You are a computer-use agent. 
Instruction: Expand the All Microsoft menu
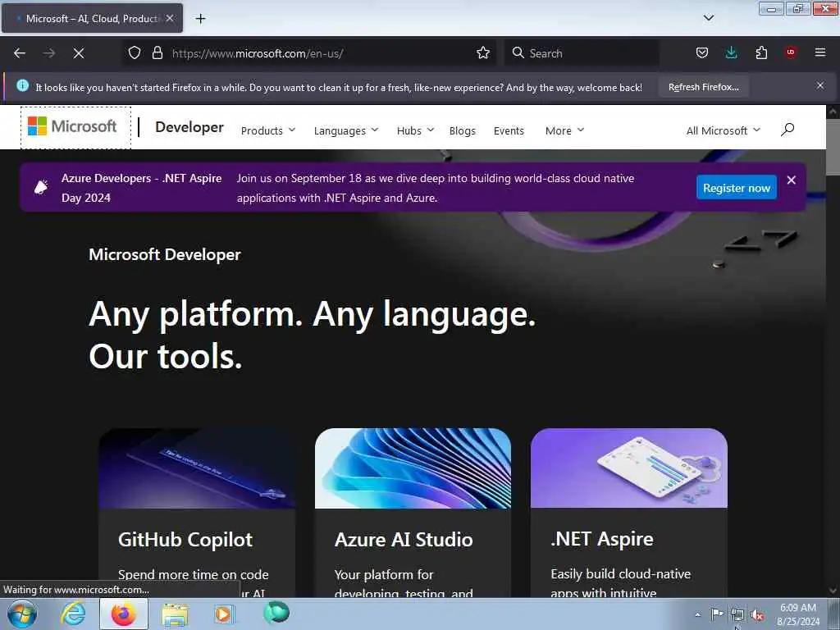pos(724,130)
